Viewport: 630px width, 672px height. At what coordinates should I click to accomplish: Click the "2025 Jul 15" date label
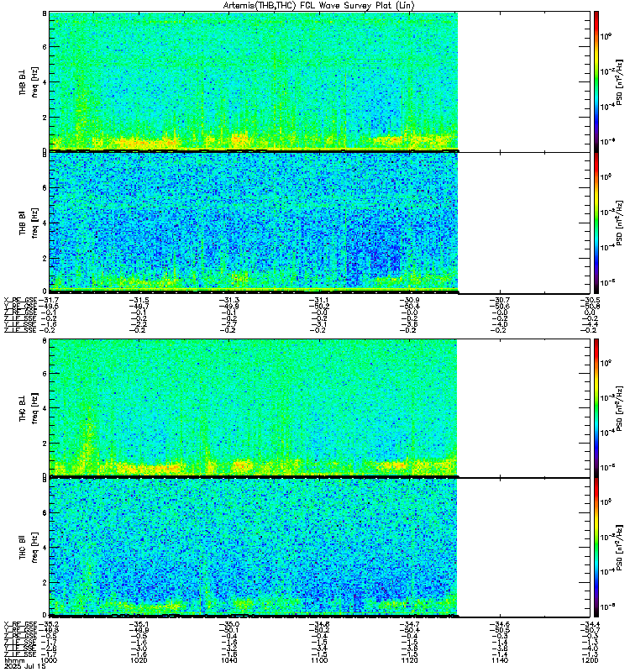(x=25, y=666)
